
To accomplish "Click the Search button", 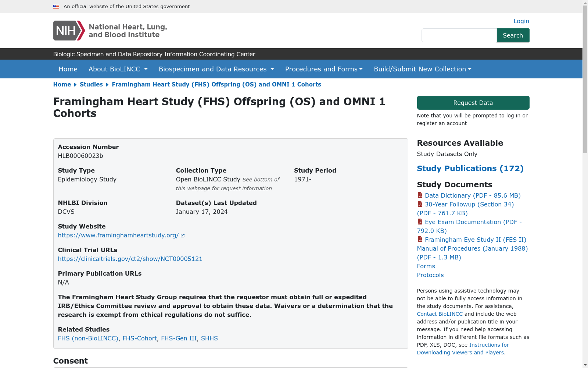I will 513,35.
